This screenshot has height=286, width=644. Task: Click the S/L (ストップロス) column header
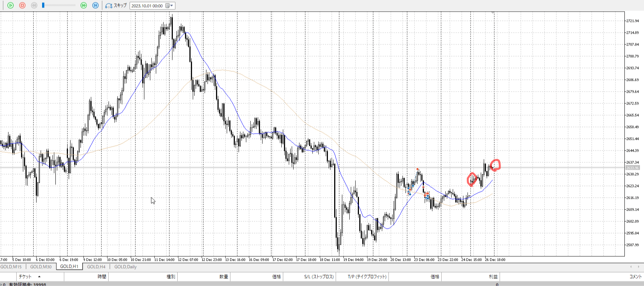pos(319,277)
